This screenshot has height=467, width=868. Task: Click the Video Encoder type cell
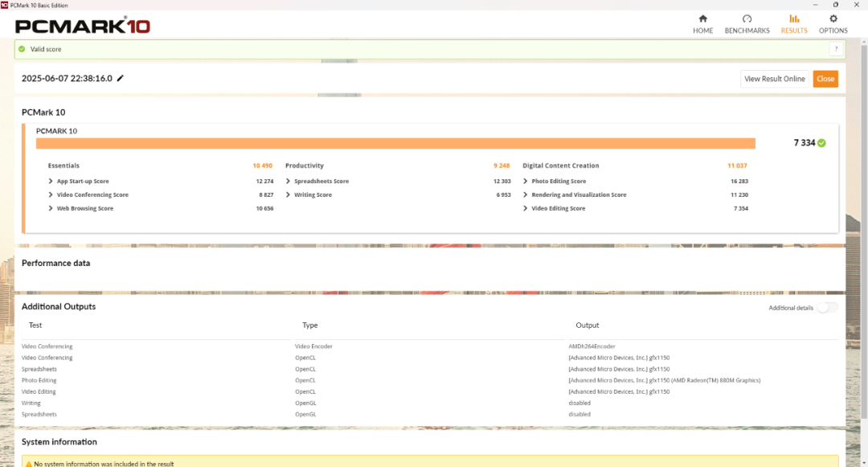pos(314,346)
